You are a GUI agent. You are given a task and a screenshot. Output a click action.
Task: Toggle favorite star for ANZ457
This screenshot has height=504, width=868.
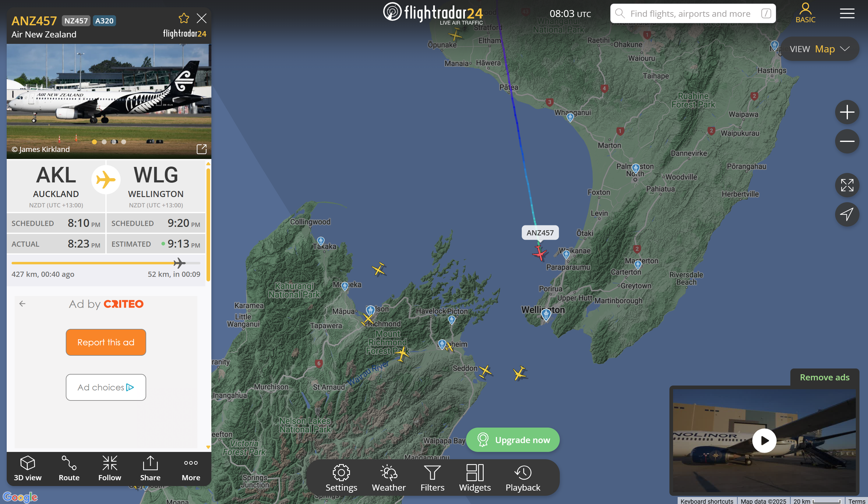pyautogui.click(x=184, y=18)
